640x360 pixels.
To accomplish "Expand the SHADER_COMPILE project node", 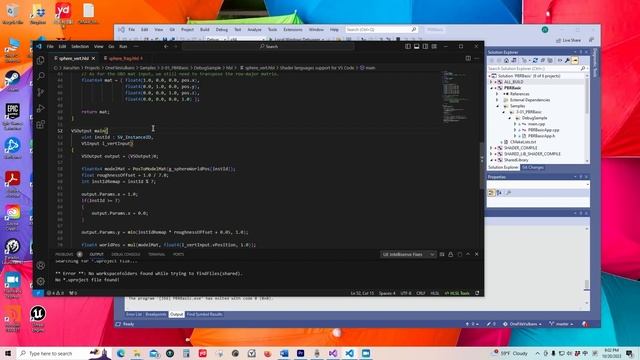I will tap(491, 148).
